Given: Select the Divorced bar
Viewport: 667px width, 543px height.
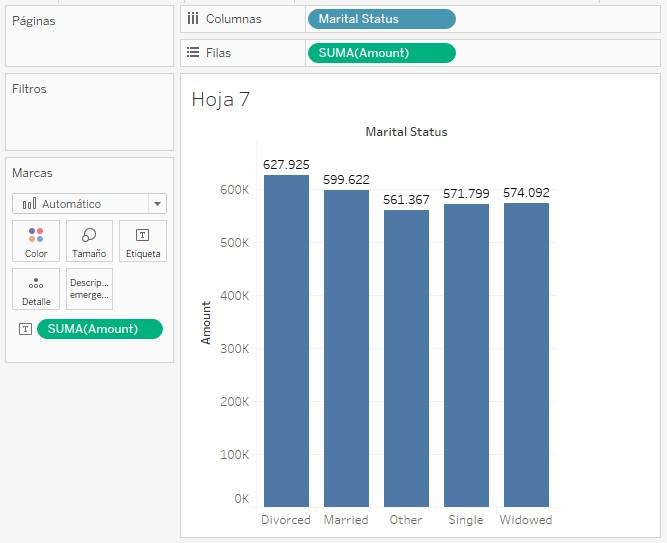Looking at the screenshot, I should tap(286, 340).
